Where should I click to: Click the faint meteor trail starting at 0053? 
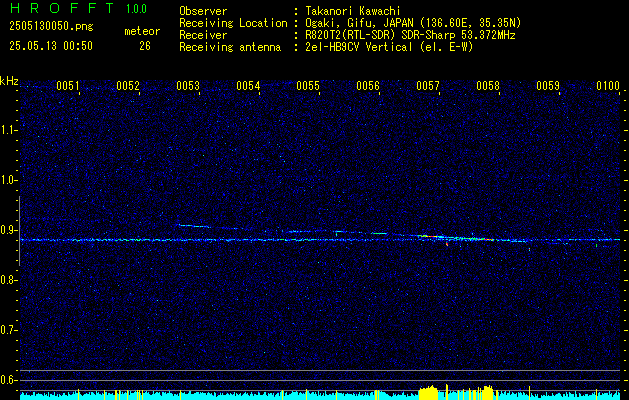tap(195, 226)
